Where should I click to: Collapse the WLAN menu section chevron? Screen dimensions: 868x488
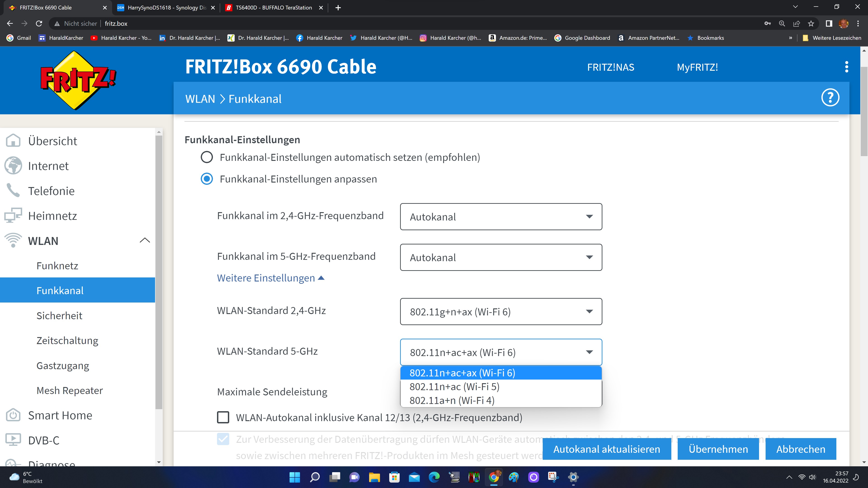(145, 240)
